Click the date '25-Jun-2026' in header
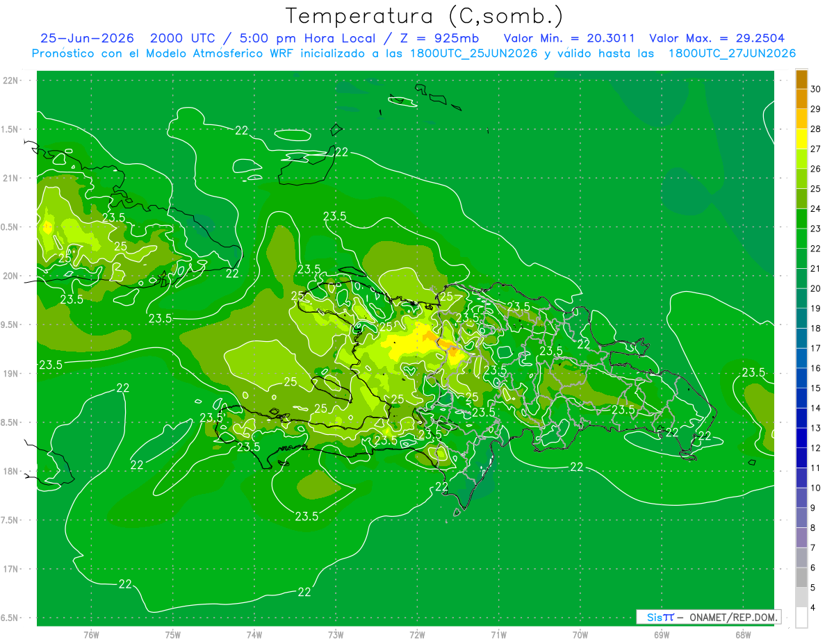This screenshot has width=834, height=644. point(86,39)
